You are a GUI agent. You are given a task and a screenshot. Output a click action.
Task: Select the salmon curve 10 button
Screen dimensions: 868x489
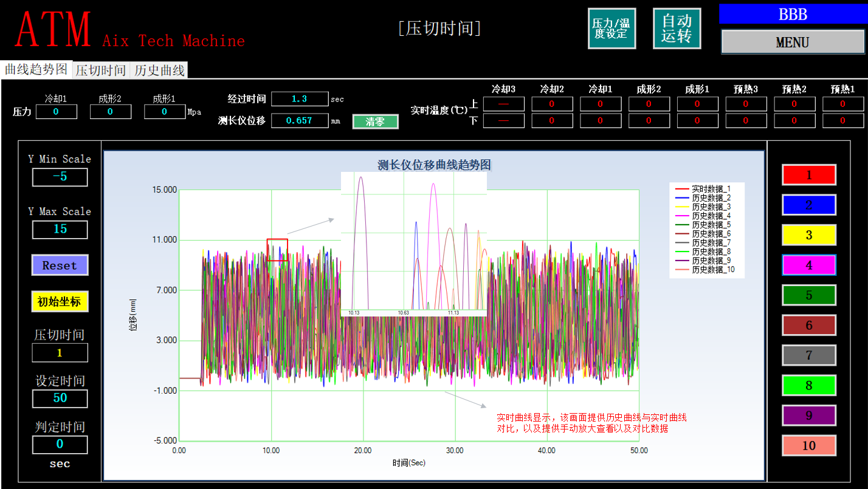pyautogui.click(x=808, y=446)
